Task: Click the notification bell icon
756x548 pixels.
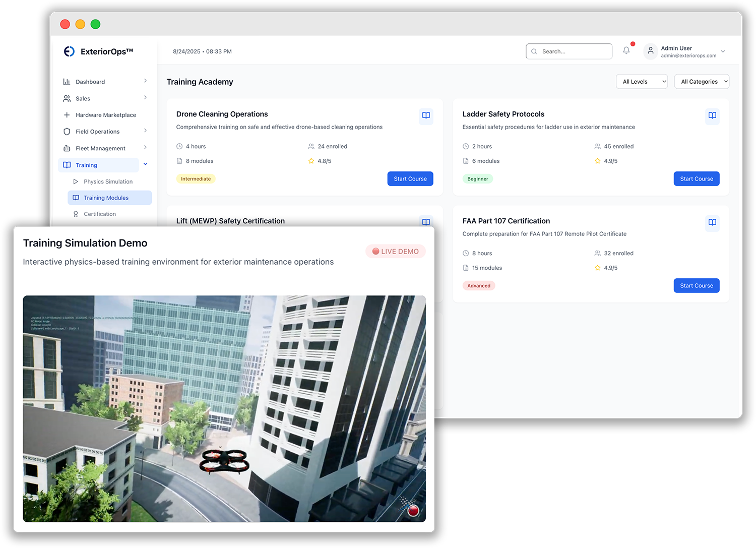Action: coord(626,50)
